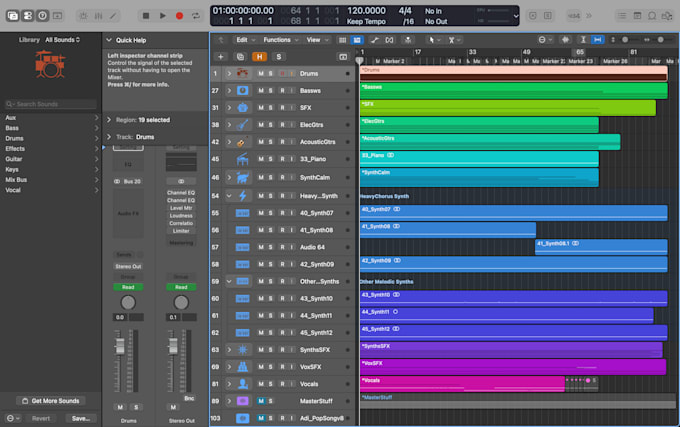This screenshot has width=680, height=427.
Task: Adjust the Stereo Out channel strip volume fader
Action: [x=173, y=346]
